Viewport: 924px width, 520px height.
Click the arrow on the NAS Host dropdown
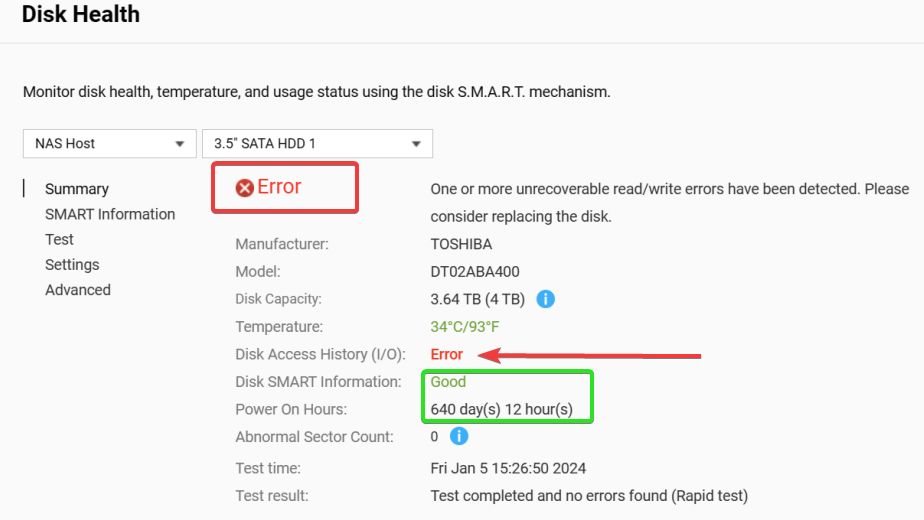click(180, 144)
